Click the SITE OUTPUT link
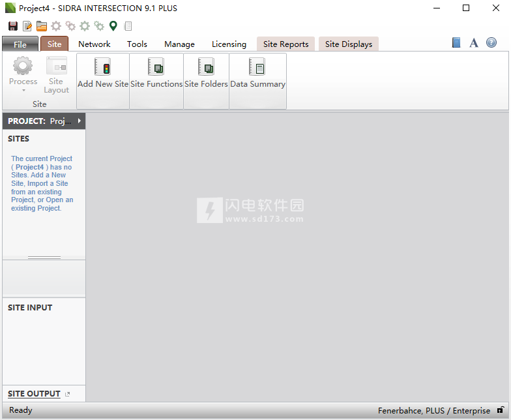The image size is (511, 420). pos(34,394)
